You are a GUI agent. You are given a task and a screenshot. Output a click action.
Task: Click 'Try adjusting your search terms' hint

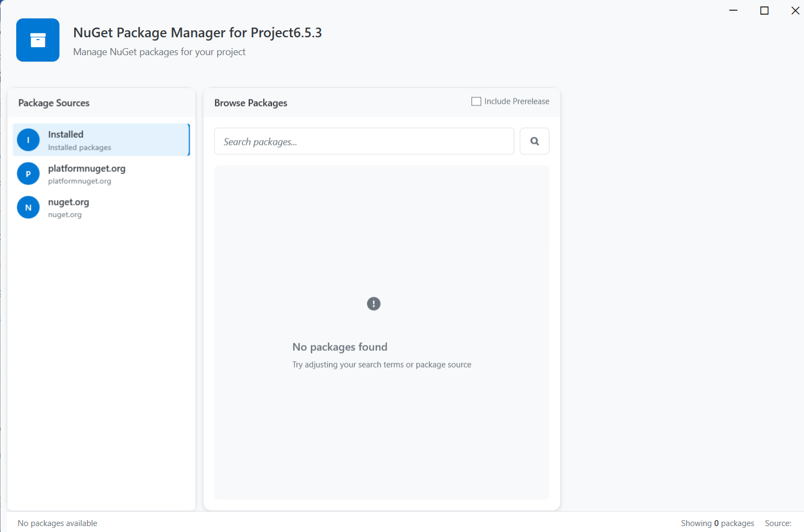382,364
